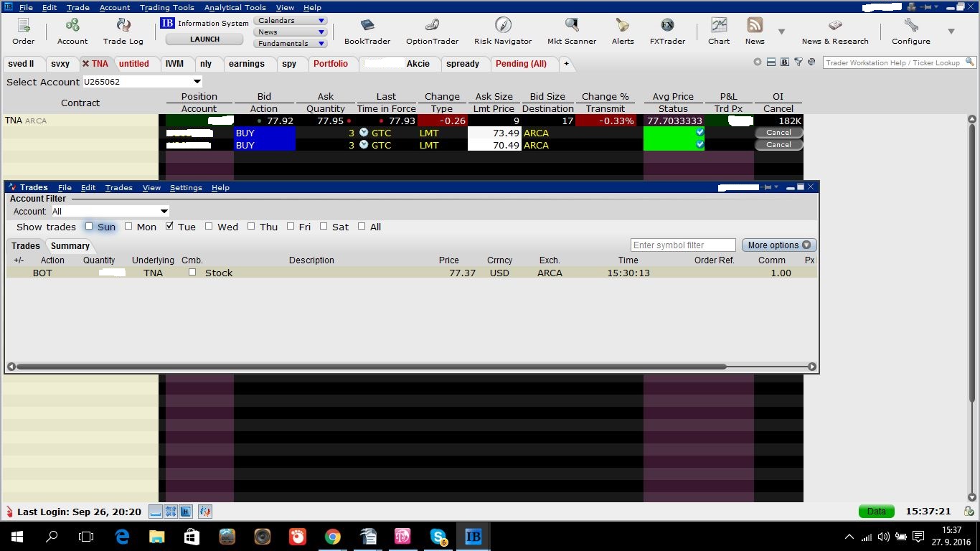
Task: Toggle the All days checkbox
Action: tap(362, 226)
